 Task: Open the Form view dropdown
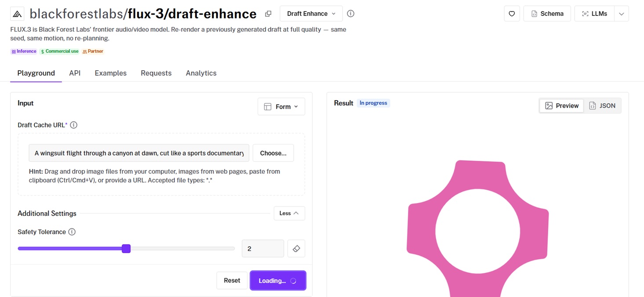(x=281, y=107)
